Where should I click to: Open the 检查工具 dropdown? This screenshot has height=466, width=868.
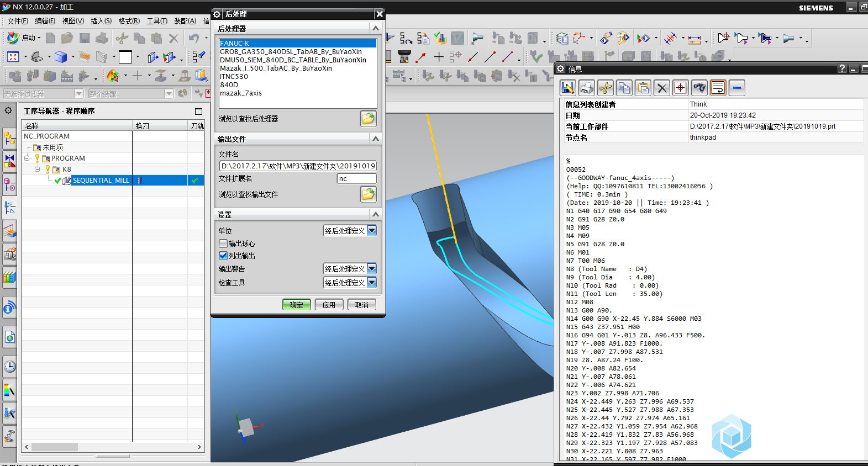372,282
